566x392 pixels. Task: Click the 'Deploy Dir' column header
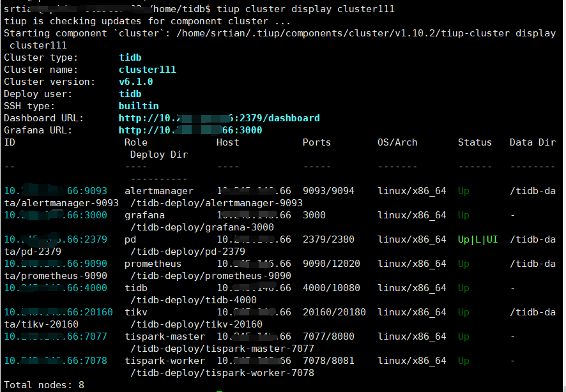pos(159,155)
